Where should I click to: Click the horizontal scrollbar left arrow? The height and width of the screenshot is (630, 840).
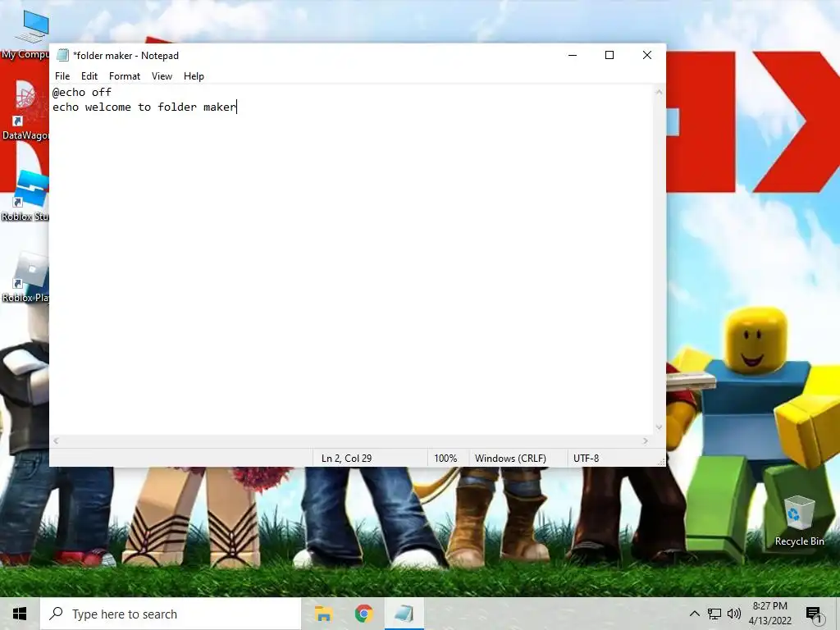(57, 441)
